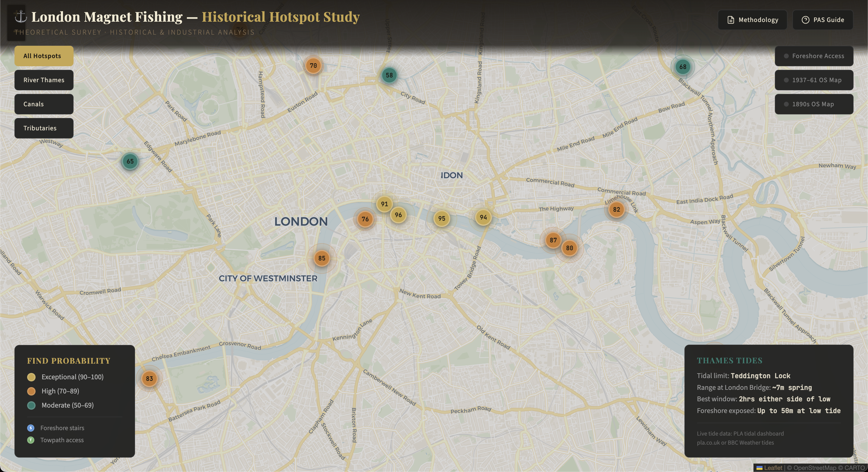Image resolution: width=868 pixels, height=472 pixels.
Task: Click the Towpath access legend icon
Action: (x=31, y=440)
